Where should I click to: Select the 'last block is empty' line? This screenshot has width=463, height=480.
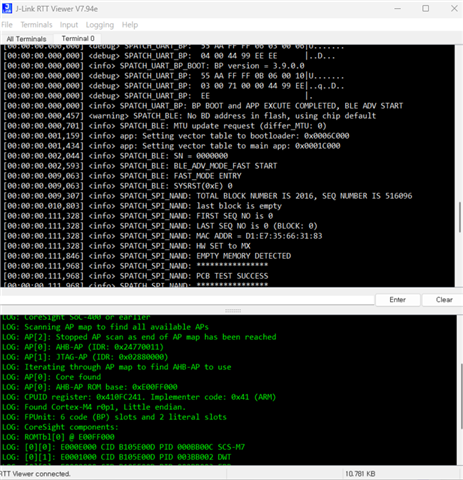pos(142,206)
